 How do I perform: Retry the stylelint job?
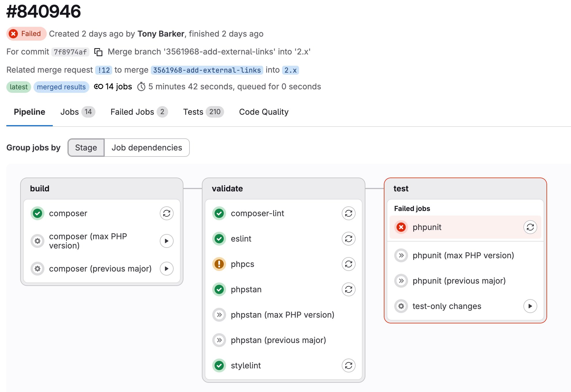(x=349, y=365)
